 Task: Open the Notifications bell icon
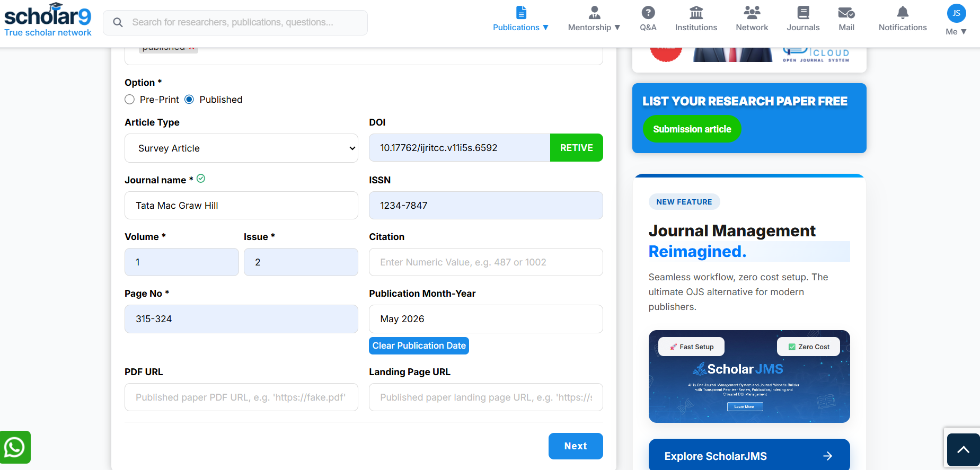(x=903, y=12)
